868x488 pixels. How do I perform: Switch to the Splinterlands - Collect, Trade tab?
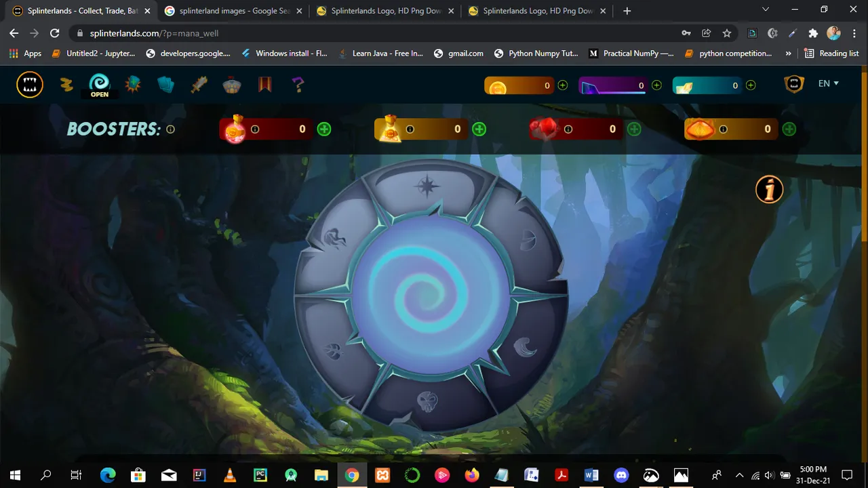[81, 11]
